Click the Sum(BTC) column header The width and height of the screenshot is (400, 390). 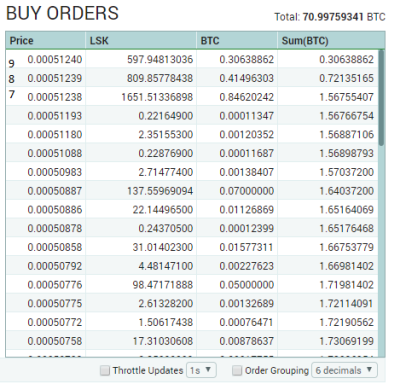pos(331,41)
